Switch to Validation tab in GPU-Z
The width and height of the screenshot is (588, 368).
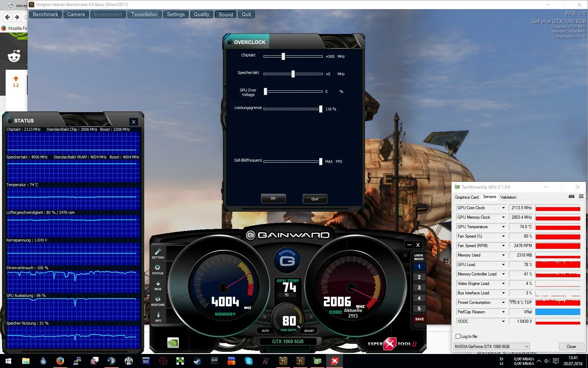point(508,197)
